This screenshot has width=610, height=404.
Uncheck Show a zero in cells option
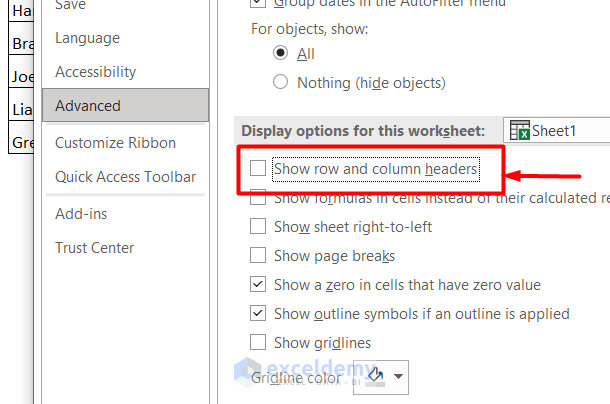258,285
